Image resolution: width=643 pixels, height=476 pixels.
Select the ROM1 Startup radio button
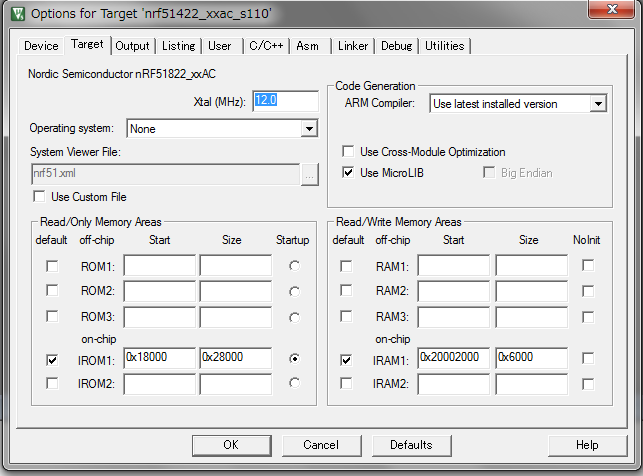point(294,266)
